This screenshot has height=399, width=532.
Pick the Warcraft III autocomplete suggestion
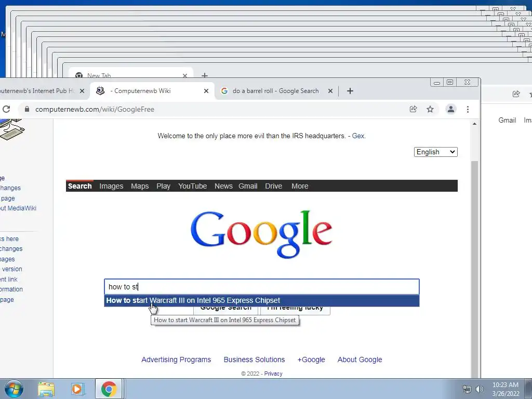262,301
